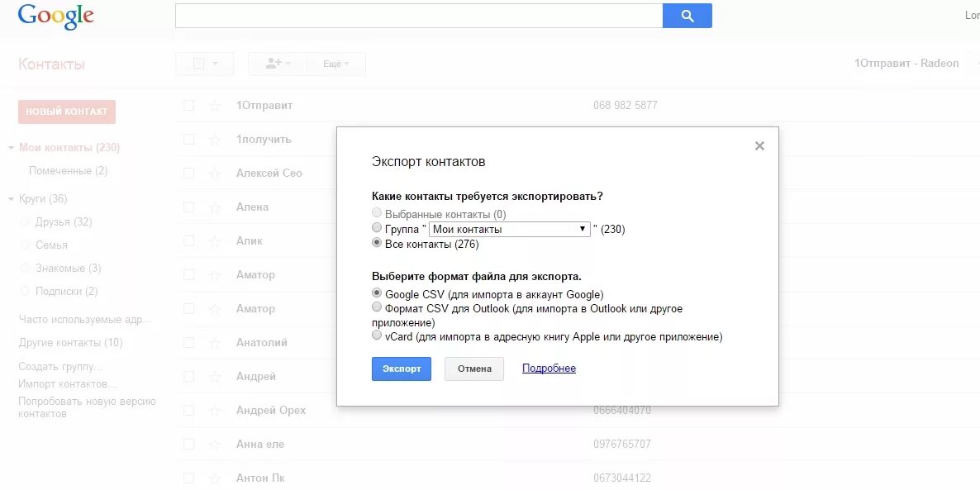The image size is (980, 490).
Task: Close the Экспорт контактов dialog with X
Action: click(759, 146)
